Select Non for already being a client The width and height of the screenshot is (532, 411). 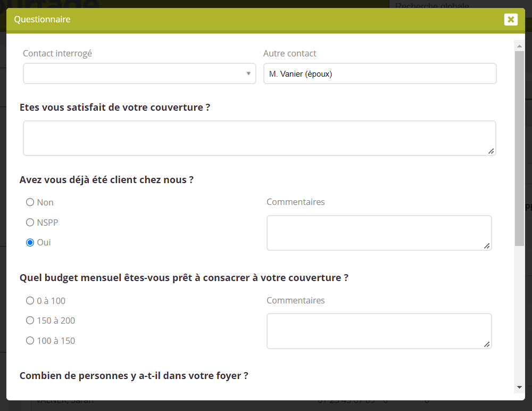point(30,202)
